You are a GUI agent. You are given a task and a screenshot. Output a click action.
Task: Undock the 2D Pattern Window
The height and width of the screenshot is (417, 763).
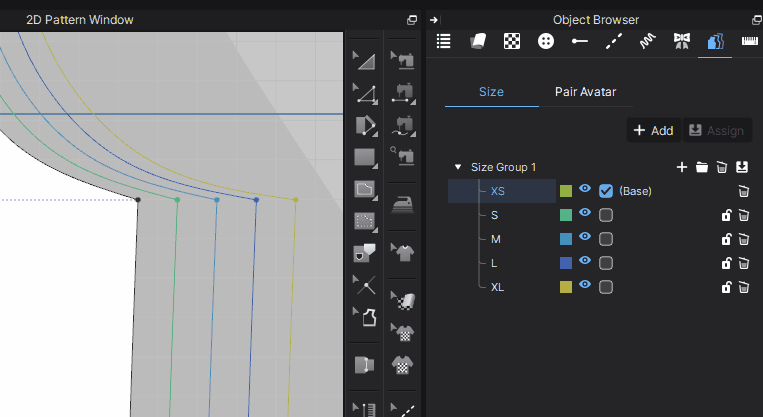tap(412, 20)
